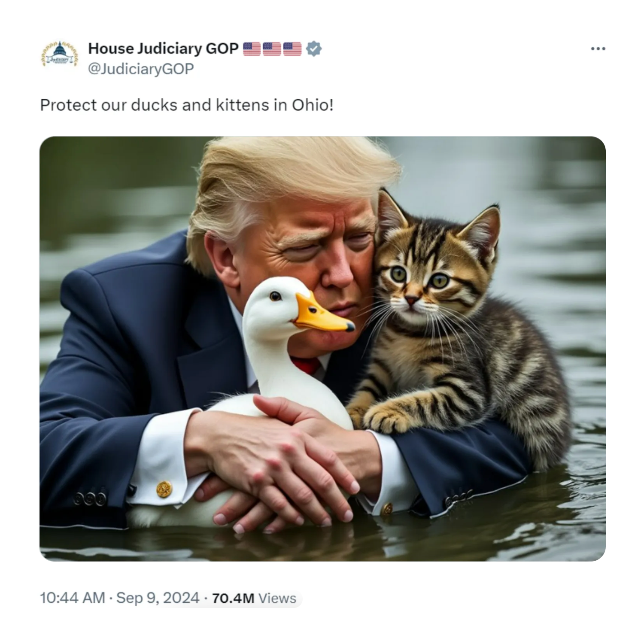Click the last American flag emoji

click(x=292, y=49)
